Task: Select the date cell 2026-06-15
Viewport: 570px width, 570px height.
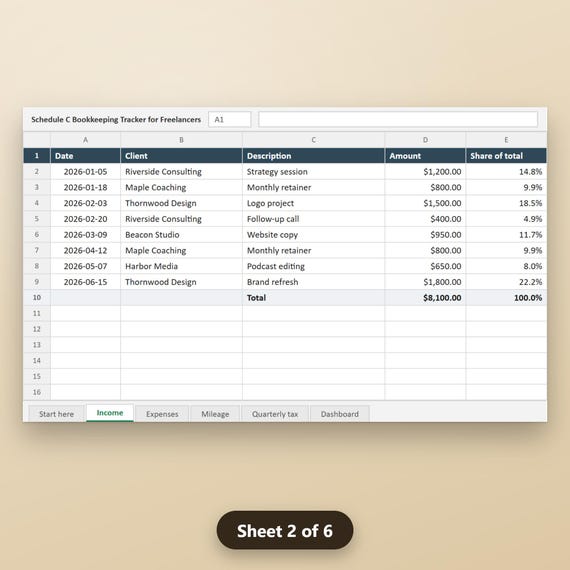Action: point(85,282)
